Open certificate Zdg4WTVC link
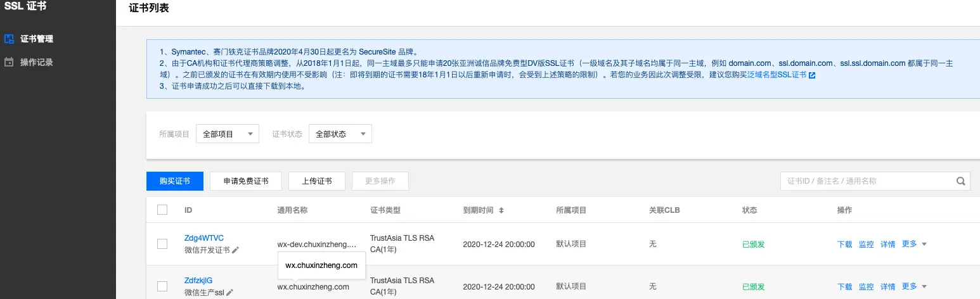The height and width of the screenshot is (299, 980). (204, 238)
